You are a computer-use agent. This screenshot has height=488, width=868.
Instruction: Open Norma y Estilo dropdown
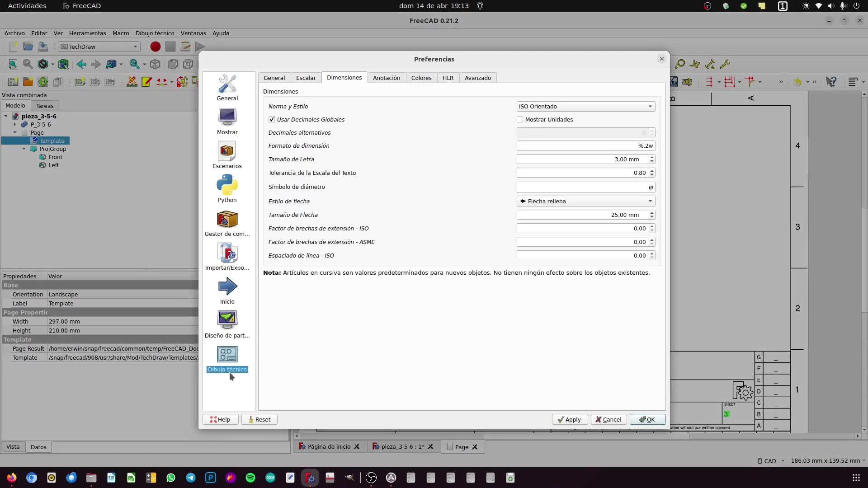pyautogui.click(x=585, y=107)
